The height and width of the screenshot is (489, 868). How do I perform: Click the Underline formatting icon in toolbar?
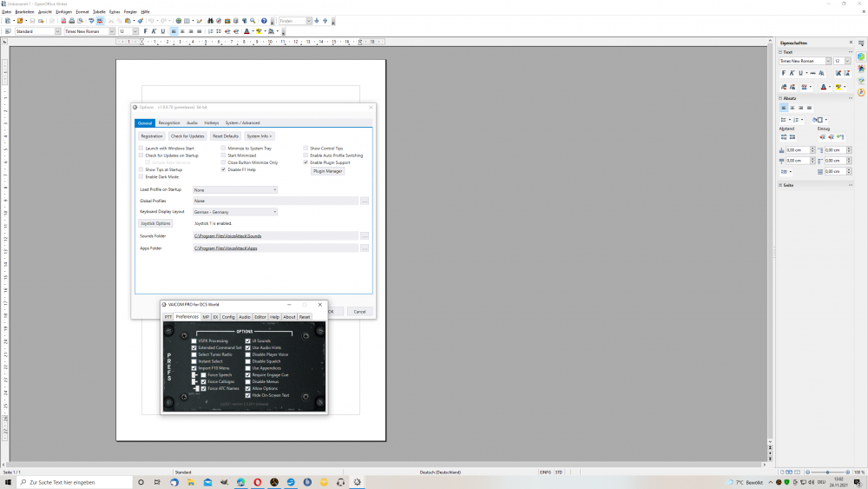pos(162,31)
